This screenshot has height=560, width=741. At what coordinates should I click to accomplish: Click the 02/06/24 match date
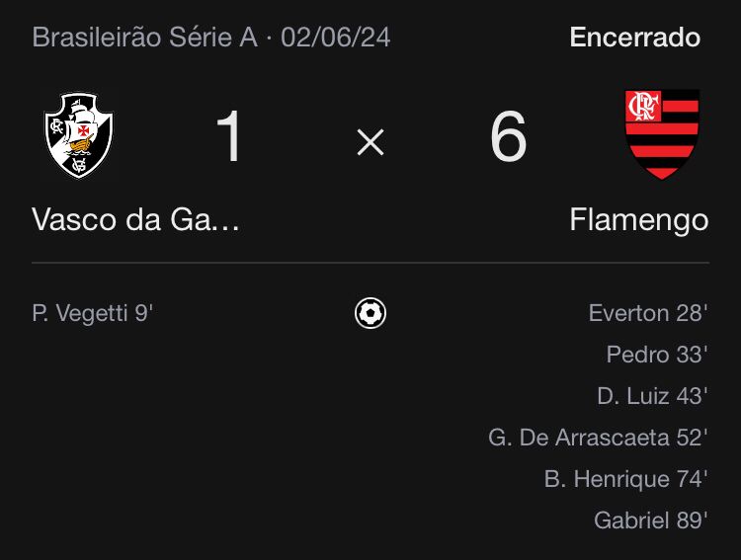click(336, 38)
